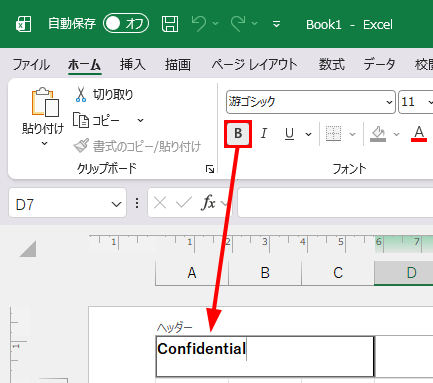The height and width of the screenshot is (383, 433).
Task: Open the Redo history dropdown arrow
Action: tap(254, 23)
